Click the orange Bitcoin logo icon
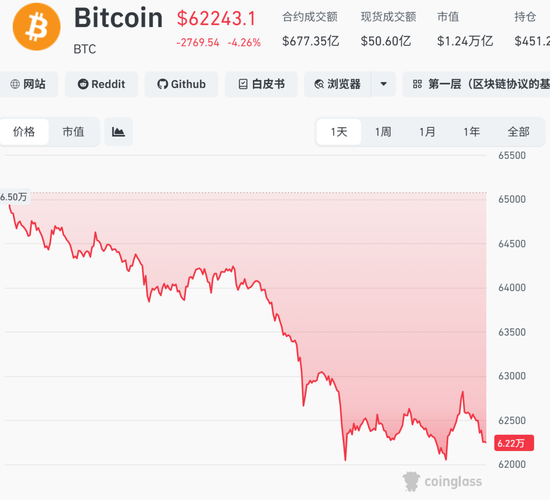The image size is (550, 500). pyautogui.click(x=36, y=27)
